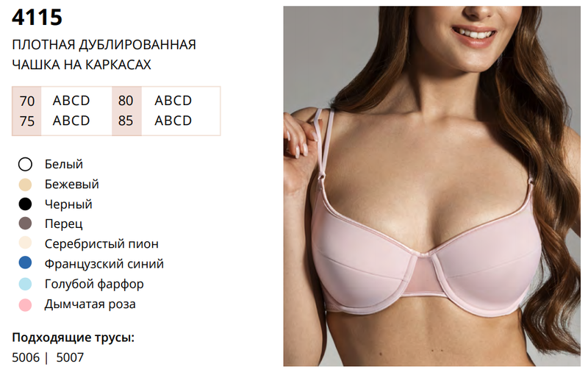Click the Подходящие трусы heading
Viewport: 588px width, 375px height.
coord(73,337)
